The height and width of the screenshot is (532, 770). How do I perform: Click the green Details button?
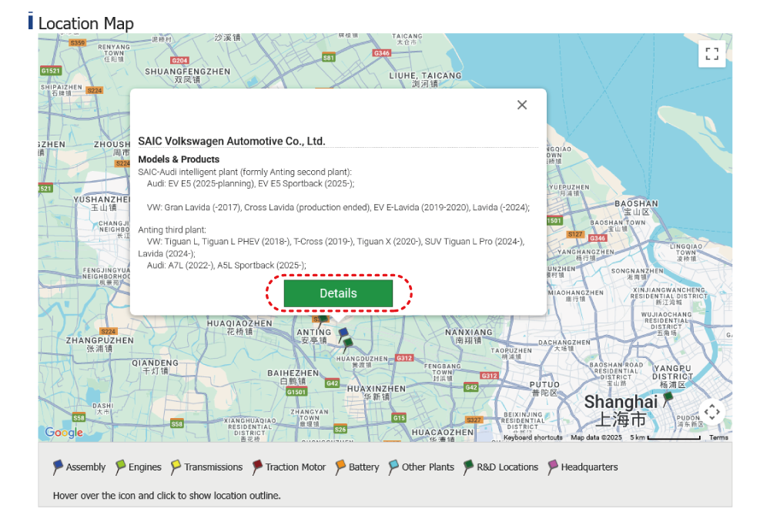click(x=338, y=293)
